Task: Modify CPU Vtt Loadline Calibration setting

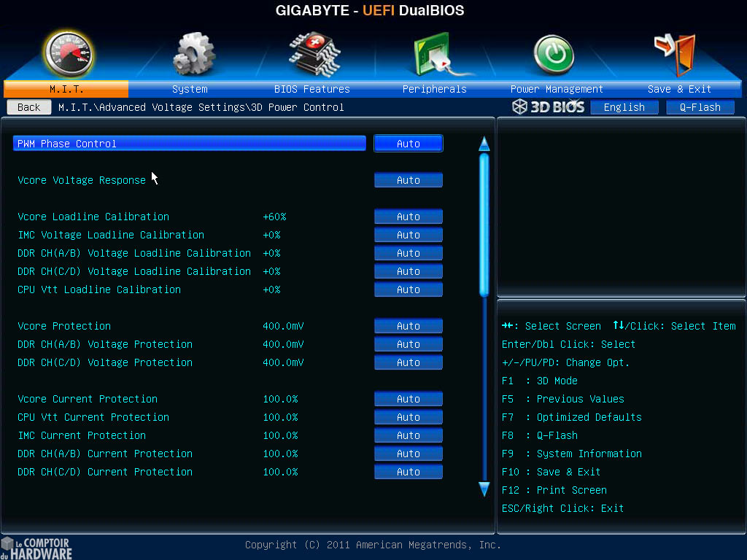Action: click(408, 289)
